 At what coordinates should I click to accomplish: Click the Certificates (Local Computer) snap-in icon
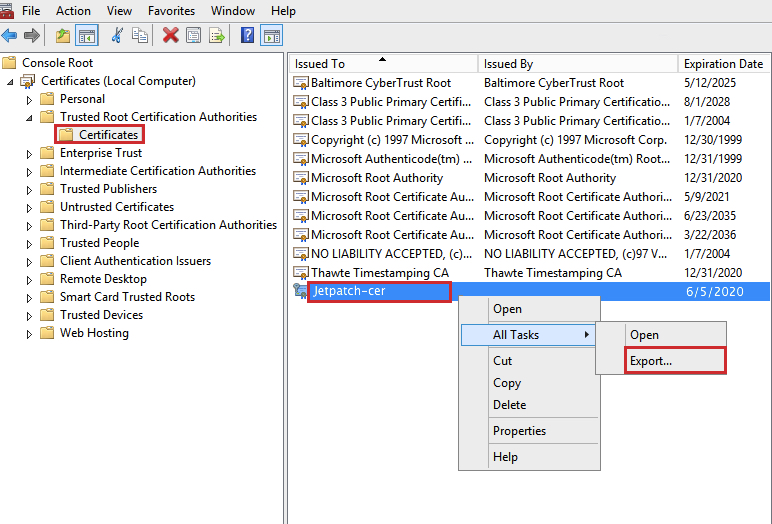coord(28,81)
